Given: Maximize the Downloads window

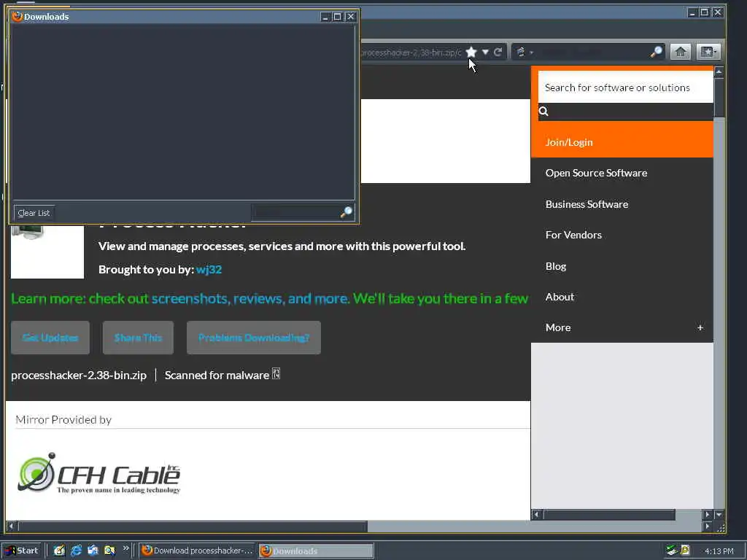Looking at the screenshot, I should [337, 17].
